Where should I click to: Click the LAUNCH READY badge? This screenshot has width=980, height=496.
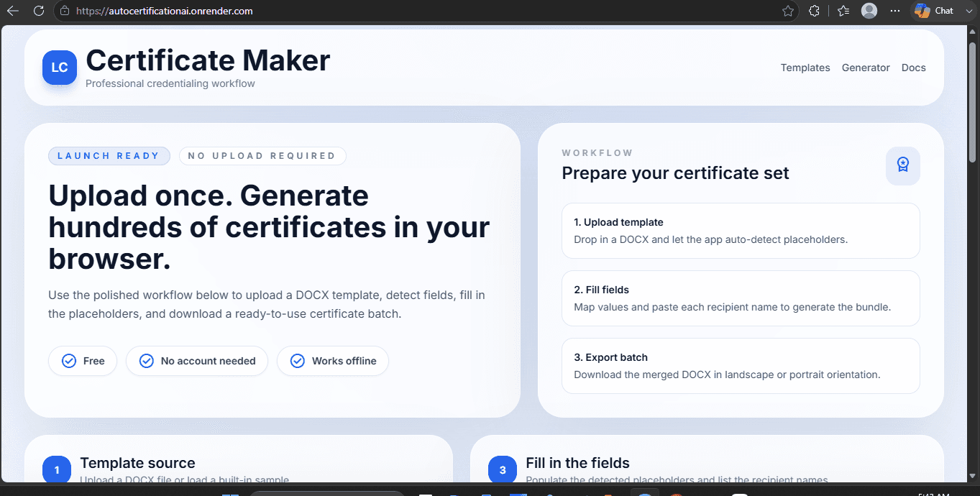click(109, 156)
